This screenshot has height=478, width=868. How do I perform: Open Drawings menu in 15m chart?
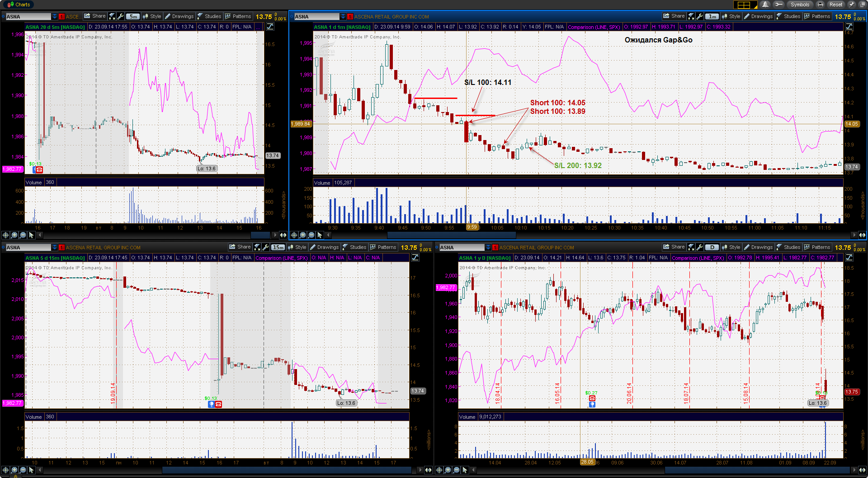coord(325,247)
